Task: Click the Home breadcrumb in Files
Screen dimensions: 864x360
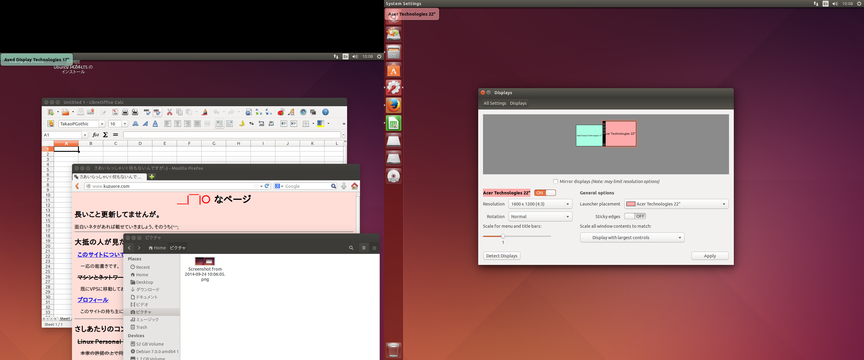Action: click(157, 248)
